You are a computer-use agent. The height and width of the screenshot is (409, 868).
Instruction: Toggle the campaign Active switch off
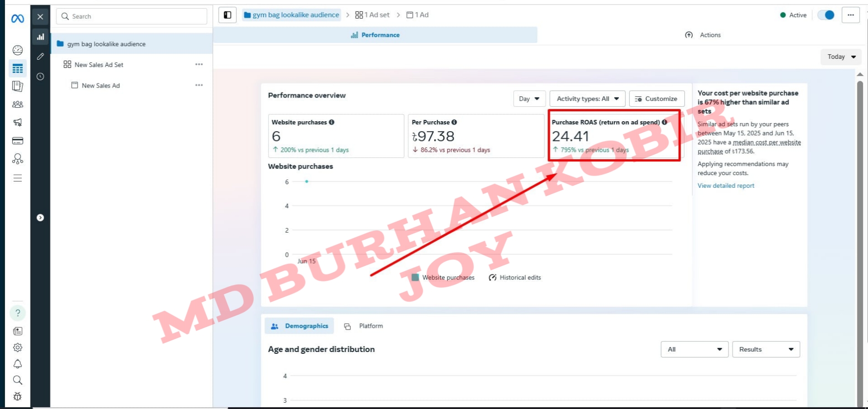coord(826,15)
